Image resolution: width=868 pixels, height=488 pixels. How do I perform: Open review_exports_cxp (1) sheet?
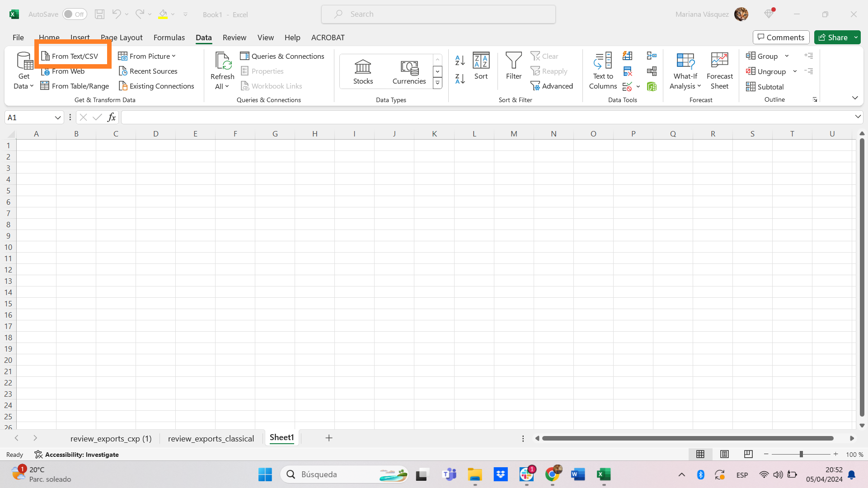(111, 438)
